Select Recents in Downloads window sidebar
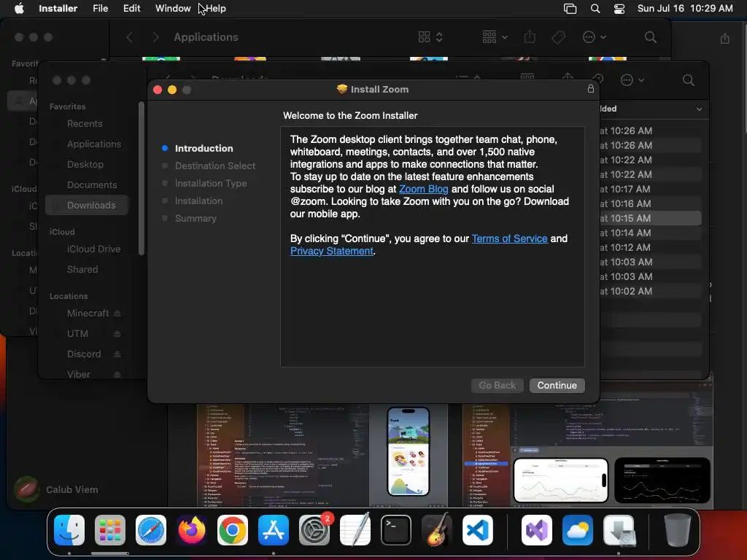 click(85, 123)
